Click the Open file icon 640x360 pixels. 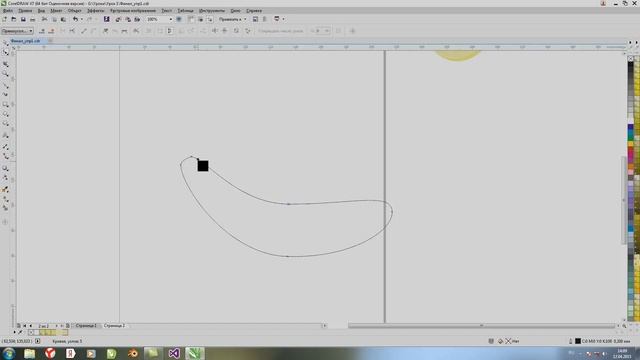coord(13,19)
